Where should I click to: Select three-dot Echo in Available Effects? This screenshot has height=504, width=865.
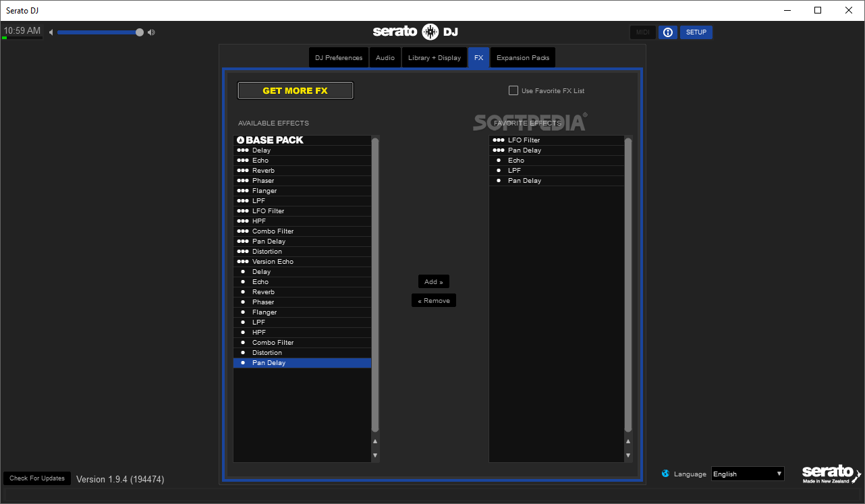point(302,161)
